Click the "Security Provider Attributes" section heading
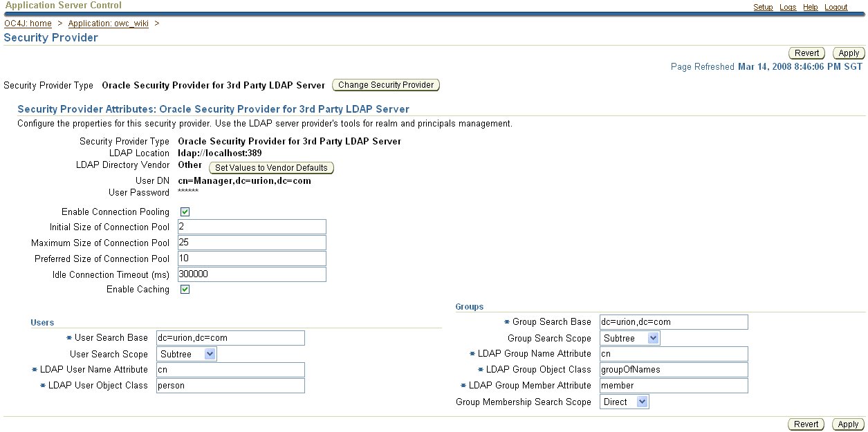 pos(213,109)
